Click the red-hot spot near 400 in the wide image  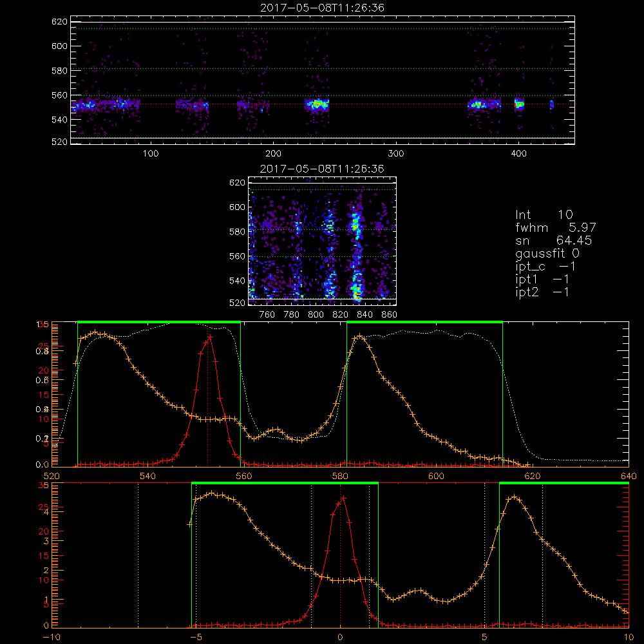click(518, 104)
